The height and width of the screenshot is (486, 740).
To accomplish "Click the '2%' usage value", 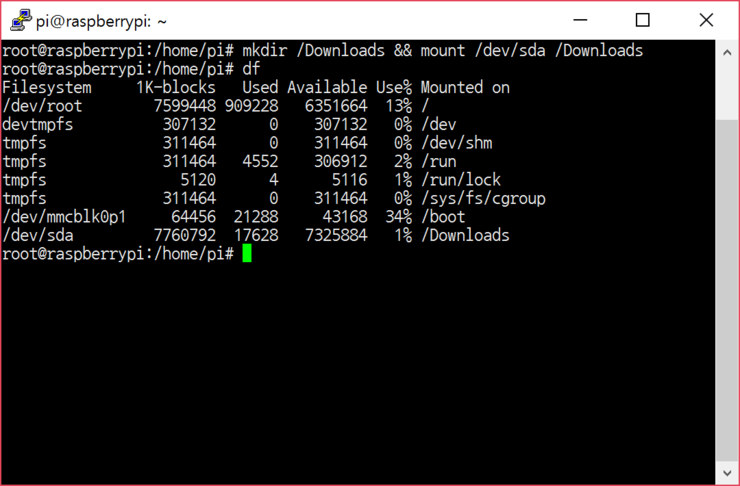I will [403, 161].
